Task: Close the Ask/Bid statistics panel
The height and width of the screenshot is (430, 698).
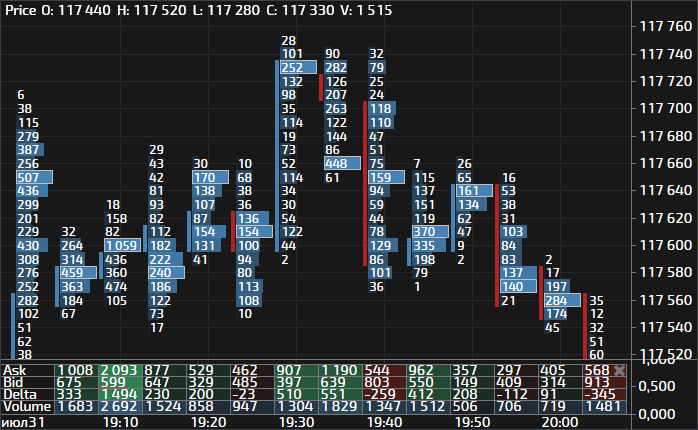Action: pos(619,370)
